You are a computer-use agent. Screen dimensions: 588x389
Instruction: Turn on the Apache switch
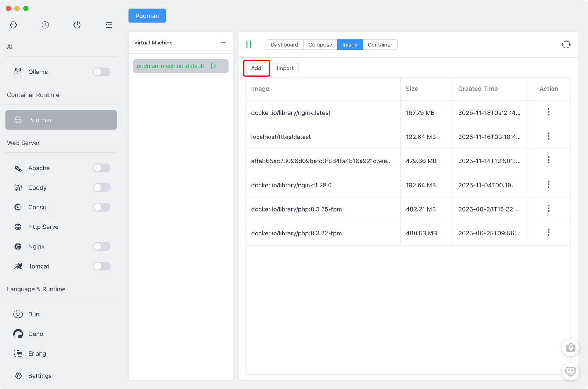102,168
